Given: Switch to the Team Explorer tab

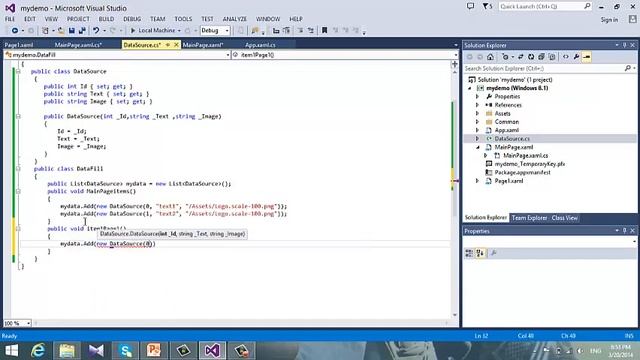Looking at the screenshot, I should (529, 218).
